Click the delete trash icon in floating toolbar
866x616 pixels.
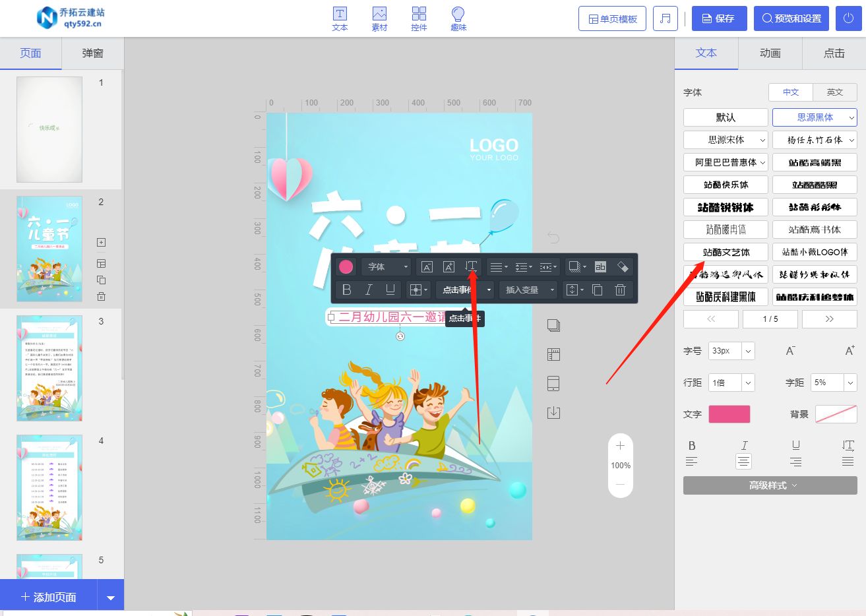(620, 290)
